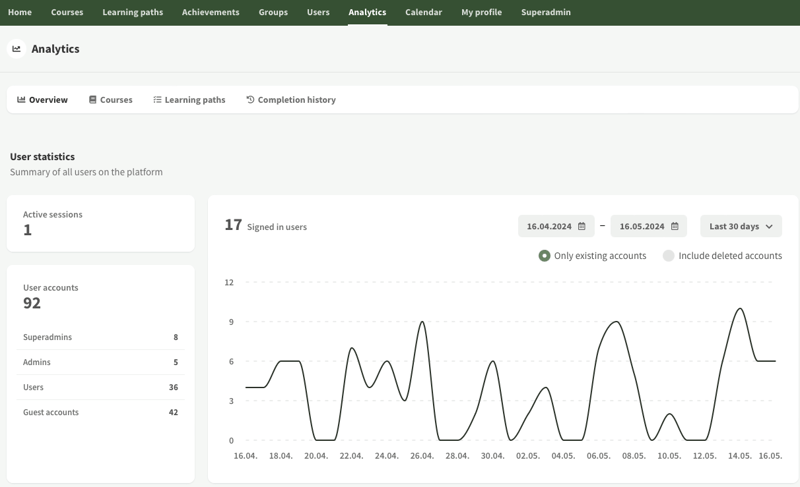800x487 pixels.
Task: Go to Home in top navigation
Action: click(20, 12)
